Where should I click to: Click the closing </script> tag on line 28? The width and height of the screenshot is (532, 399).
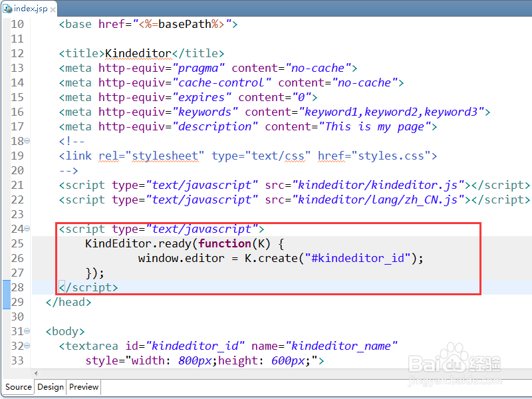point(88,287)
